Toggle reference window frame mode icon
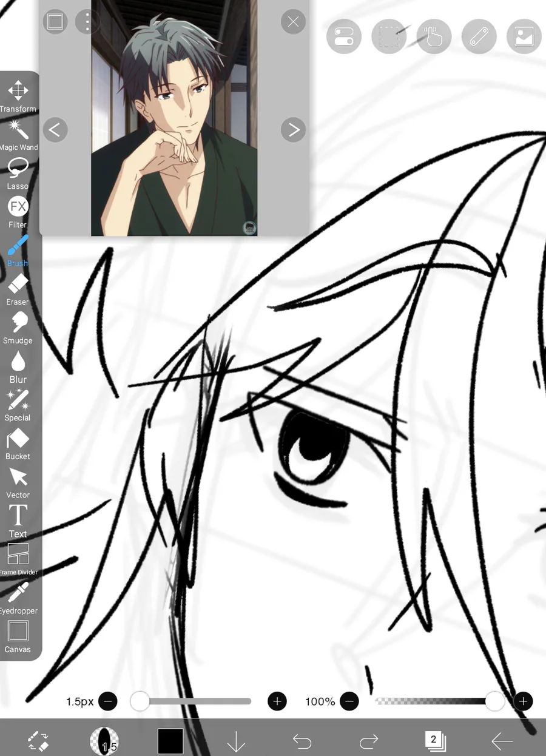 (55, 22)
